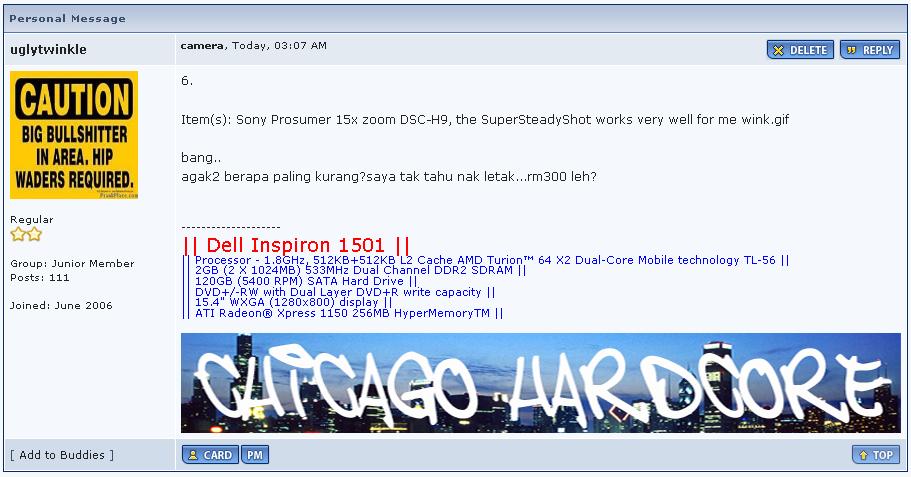Image resolution: width=911 pixels, height=477 pixels.
Task: Select the message title 'camera'
Action: pyautogui.click(x=202, y=45)
